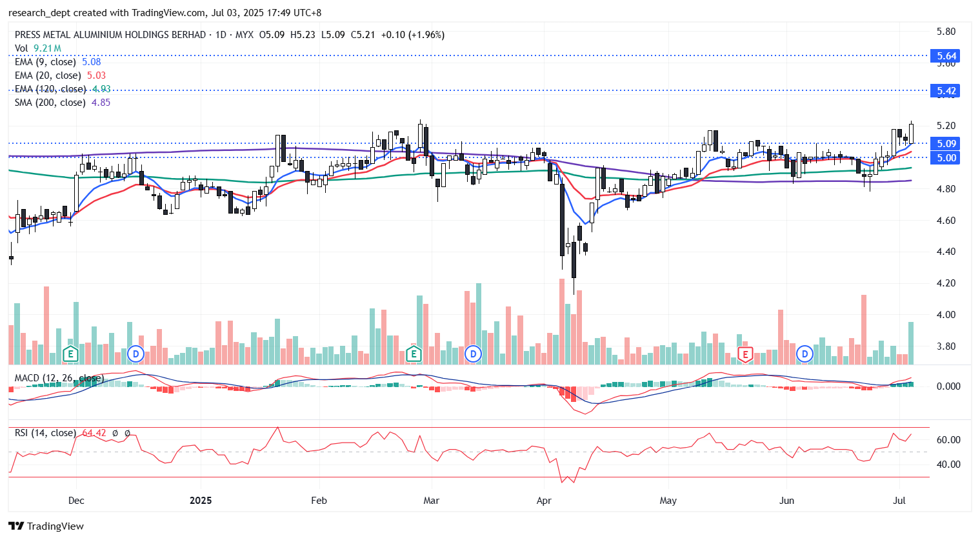Select the RSI (14, close) legend

(45, 433)
